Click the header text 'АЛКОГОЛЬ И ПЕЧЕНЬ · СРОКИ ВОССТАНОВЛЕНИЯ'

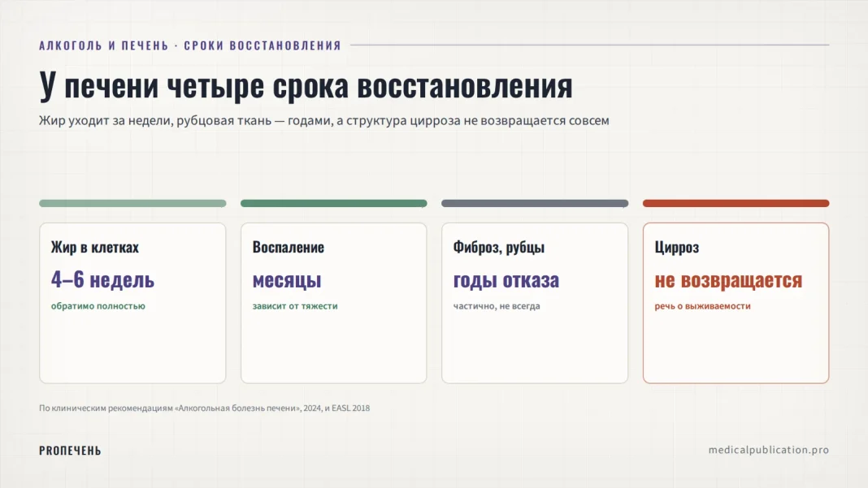tap(190, 45)
